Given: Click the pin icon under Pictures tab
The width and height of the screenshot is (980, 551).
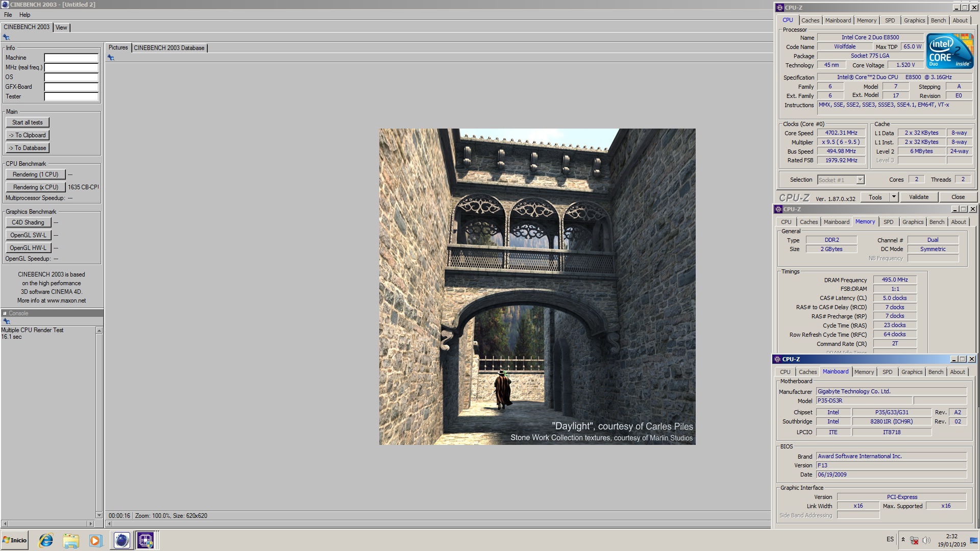Looking at the screenshot, I should point(111,58).
